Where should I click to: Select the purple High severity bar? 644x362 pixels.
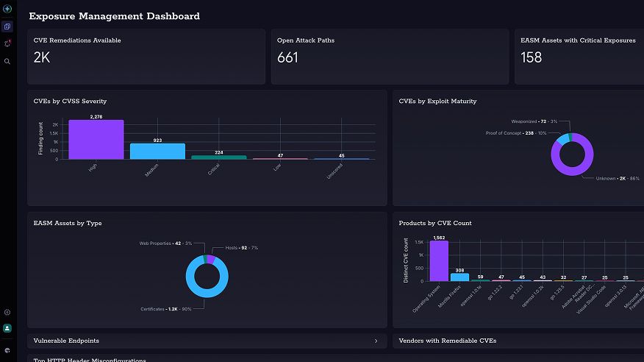click(96, 140)
